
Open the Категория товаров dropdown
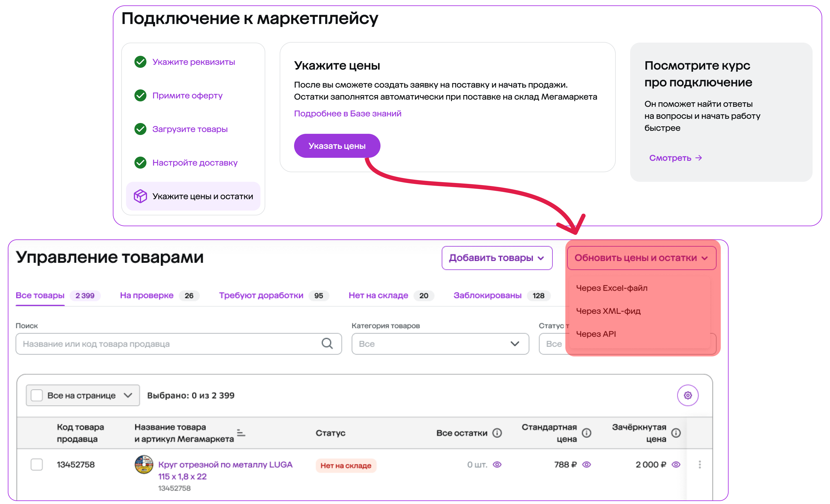[440, 343]
